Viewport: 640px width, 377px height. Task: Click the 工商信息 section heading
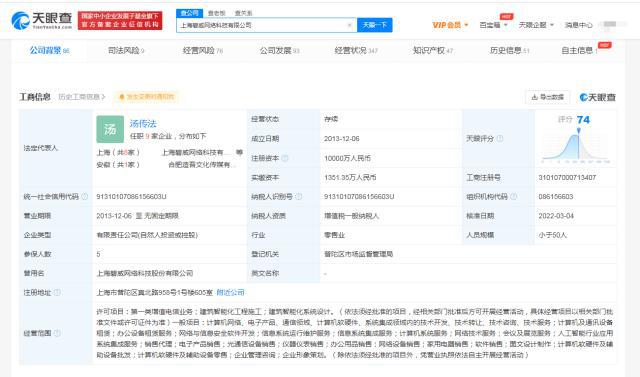35,97
